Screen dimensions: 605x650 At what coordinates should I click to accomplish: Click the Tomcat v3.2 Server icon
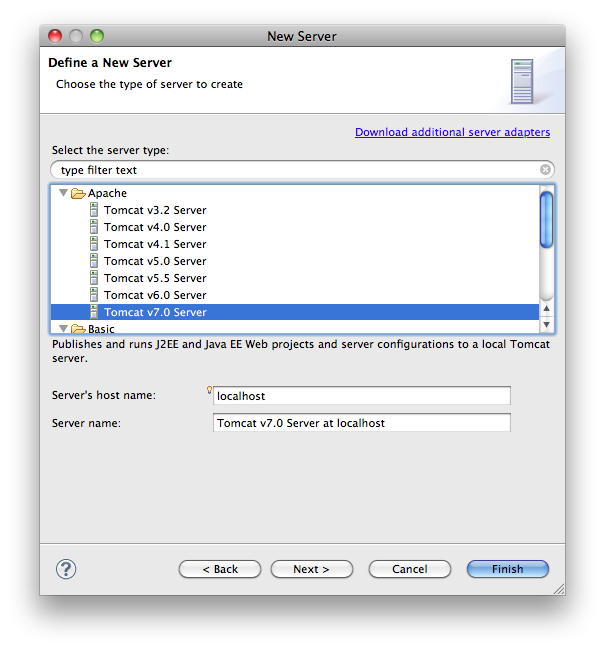94,210
